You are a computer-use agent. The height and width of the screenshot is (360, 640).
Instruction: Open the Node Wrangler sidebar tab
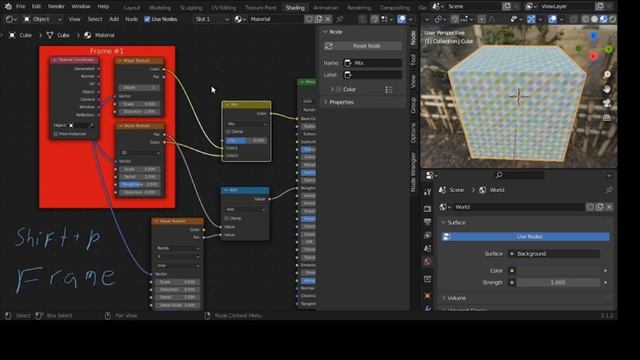pyautogui.click(x=413, y=172)
